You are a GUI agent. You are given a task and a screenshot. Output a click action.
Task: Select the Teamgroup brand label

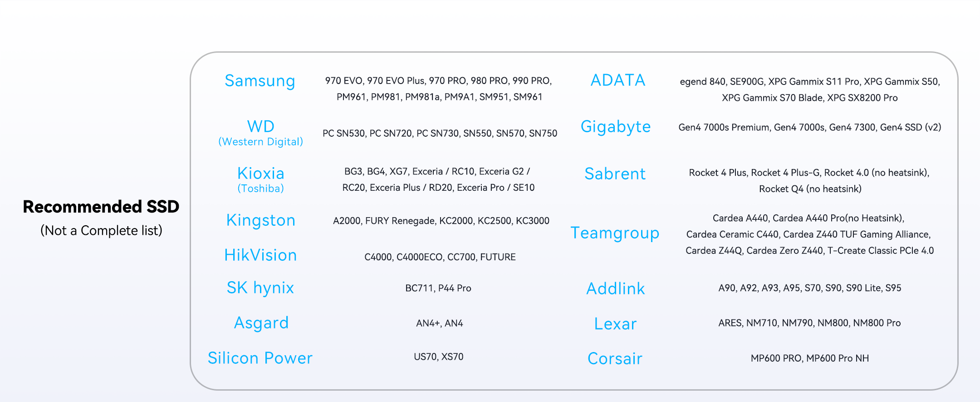click(x=615, y=233)
